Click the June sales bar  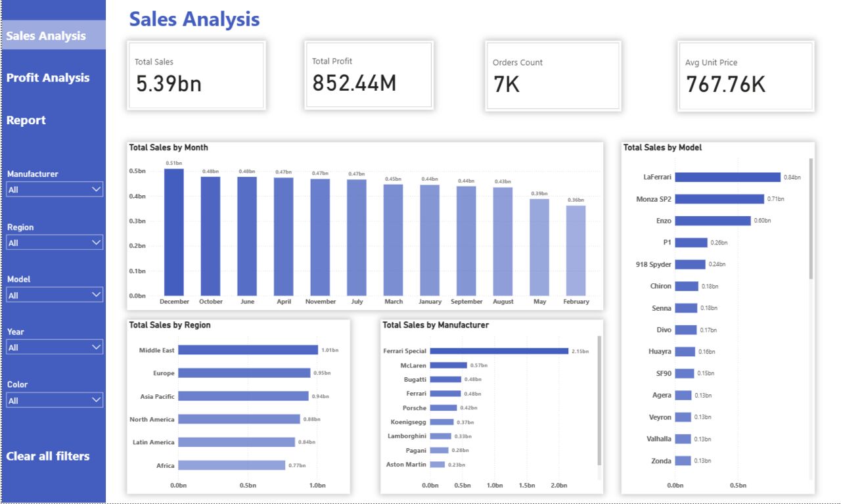point(248,236)
